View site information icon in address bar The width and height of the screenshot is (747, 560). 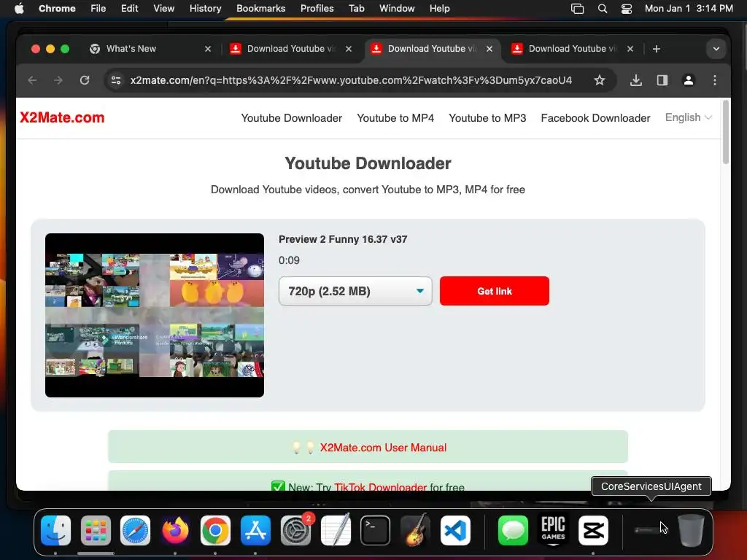[x=116, y=80]
